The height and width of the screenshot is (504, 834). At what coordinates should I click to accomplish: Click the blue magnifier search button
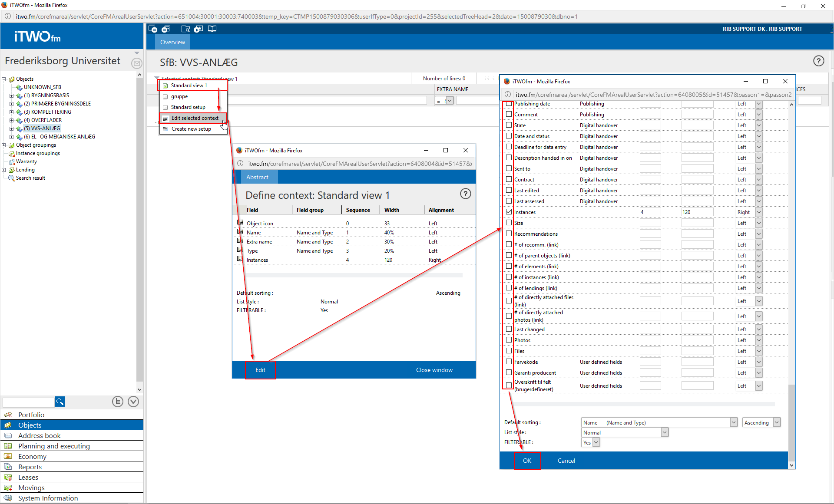(60, 402)
